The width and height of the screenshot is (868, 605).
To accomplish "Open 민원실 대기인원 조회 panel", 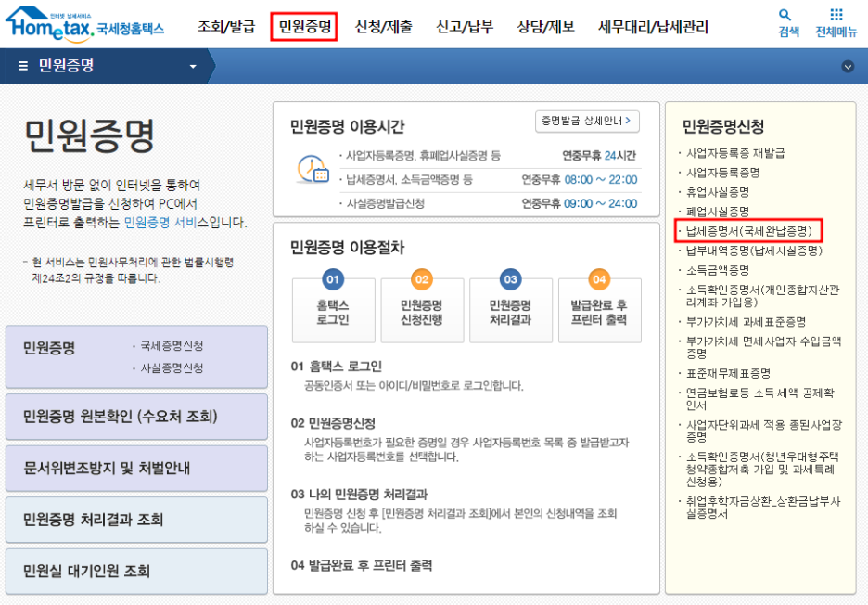I will pos(136,571).
